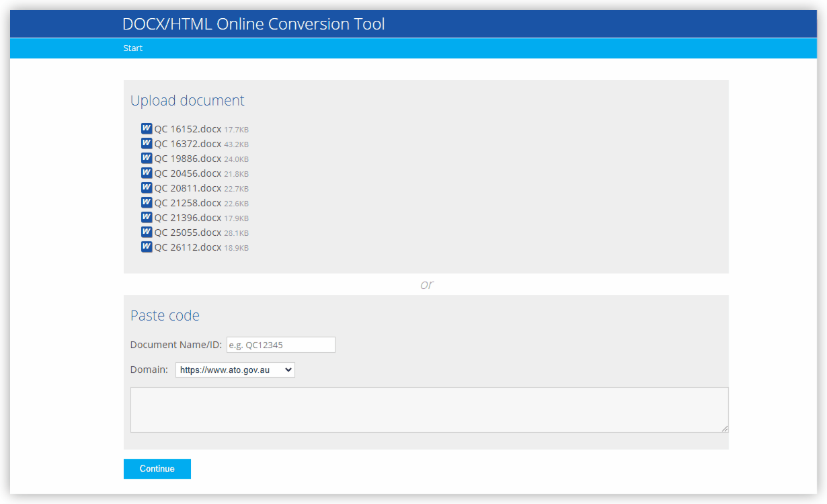
Task: Click the Word icon beside QC 25055.docx
Action: pos(147,233)
